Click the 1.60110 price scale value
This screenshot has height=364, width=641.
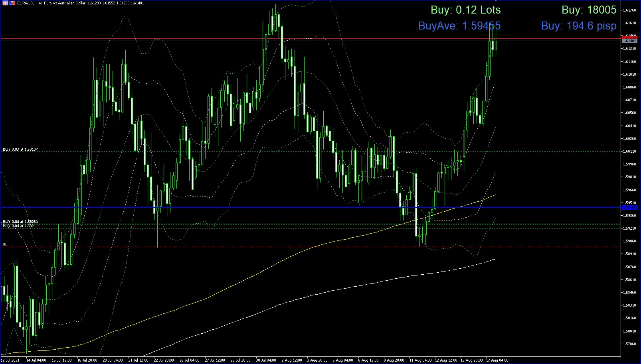click(630, 152)
